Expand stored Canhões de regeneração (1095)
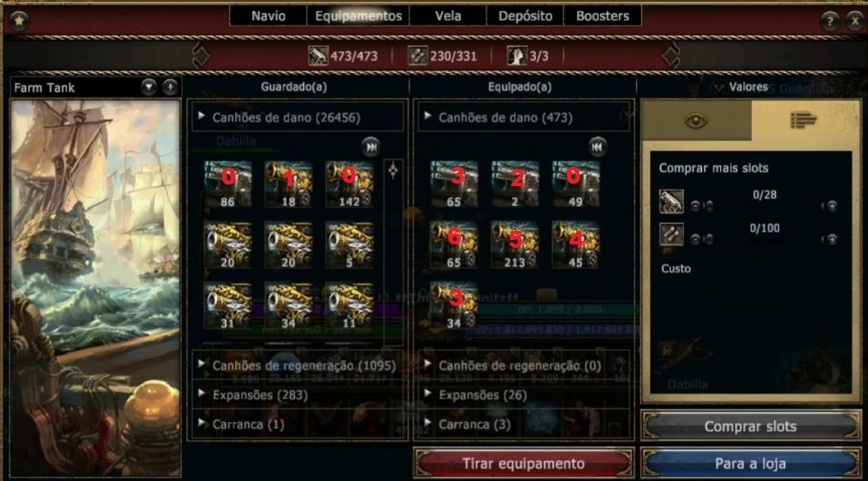868x481 pixels. coord(298,366)
